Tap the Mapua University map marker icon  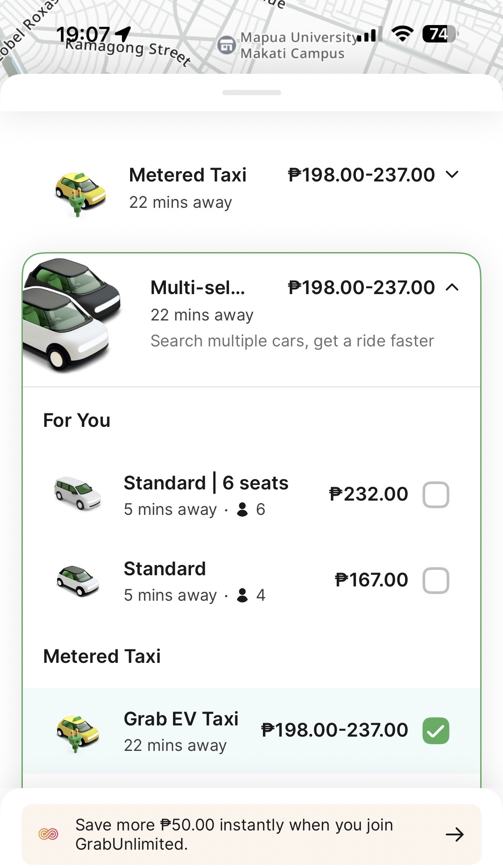coord(227,45)
